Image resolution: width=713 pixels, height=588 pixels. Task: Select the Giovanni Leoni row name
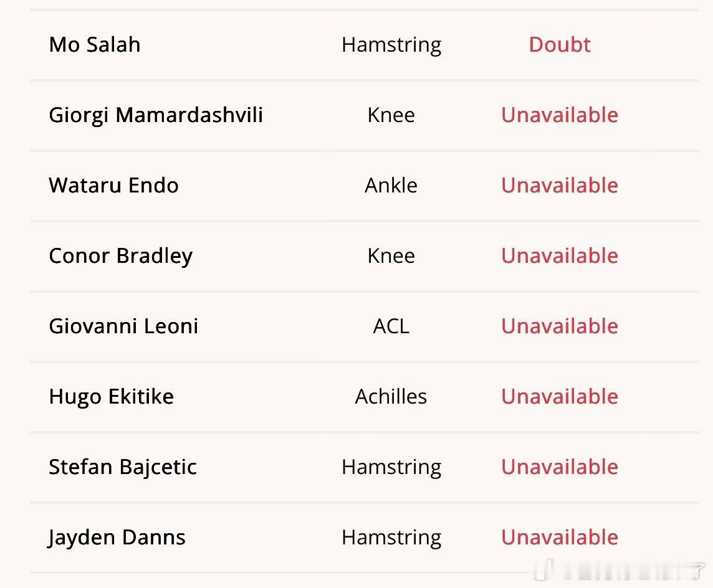tap(123, 326)
